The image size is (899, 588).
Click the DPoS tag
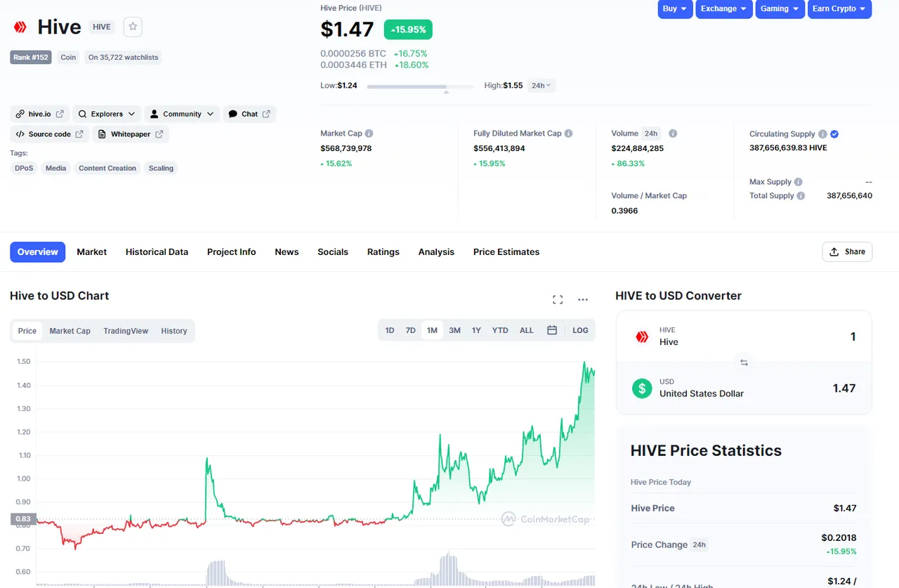24,169
